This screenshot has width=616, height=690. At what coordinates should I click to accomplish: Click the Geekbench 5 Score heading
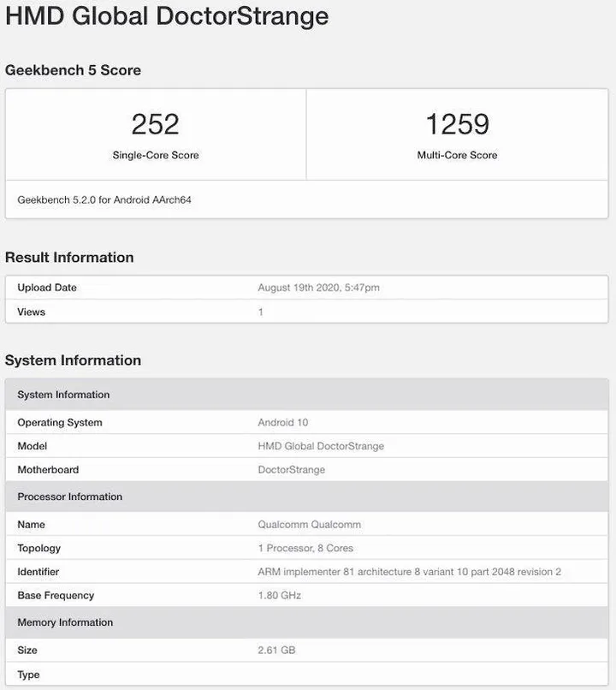coord(74,70)
